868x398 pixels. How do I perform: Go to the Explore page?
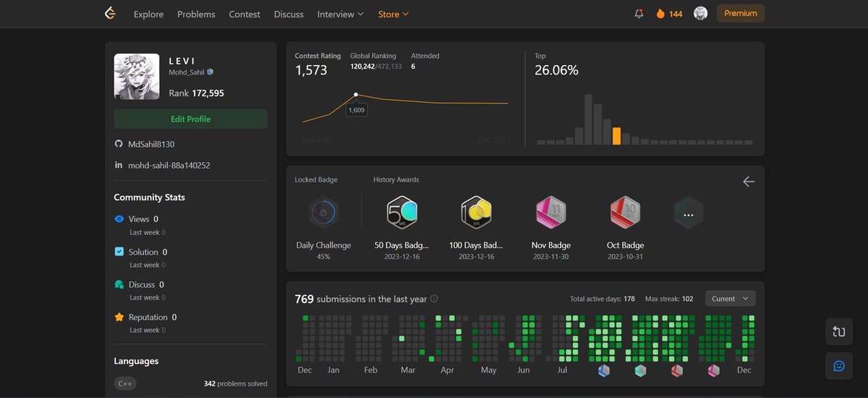click(x=148, y=14)
